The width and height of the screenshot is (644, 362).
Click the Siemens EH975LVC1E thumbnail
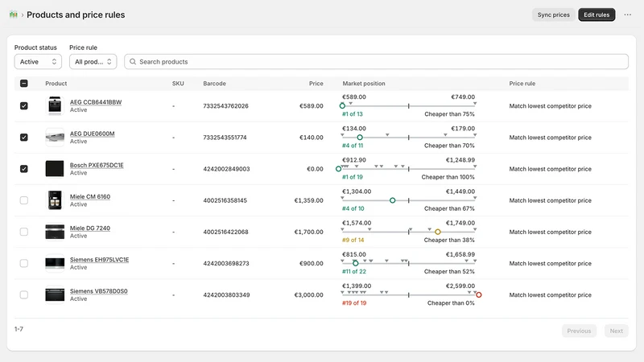(55, 263)
